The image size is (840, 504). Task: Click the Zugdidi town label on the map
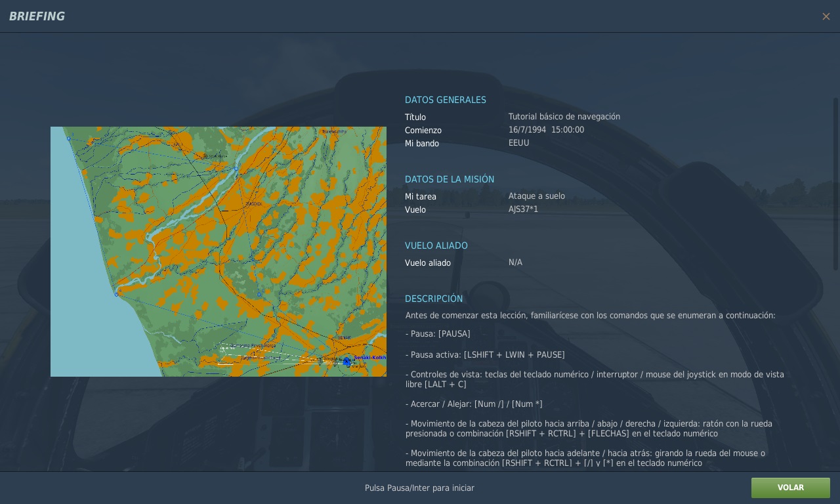click(x=253, y=204)
